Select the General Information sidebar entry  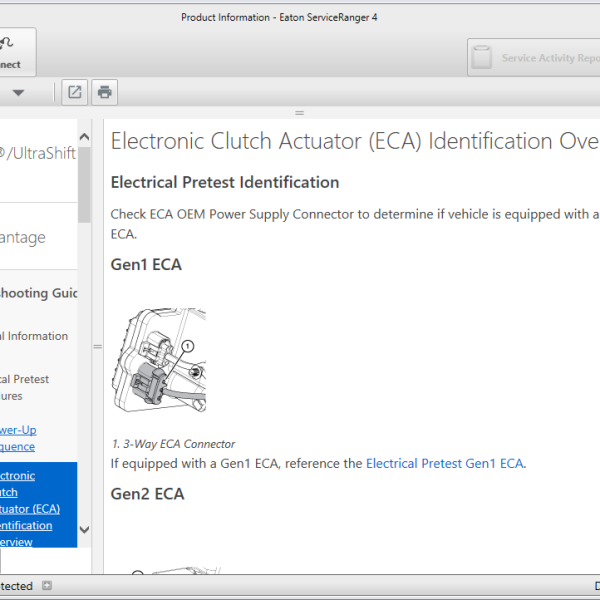(34, 336)
